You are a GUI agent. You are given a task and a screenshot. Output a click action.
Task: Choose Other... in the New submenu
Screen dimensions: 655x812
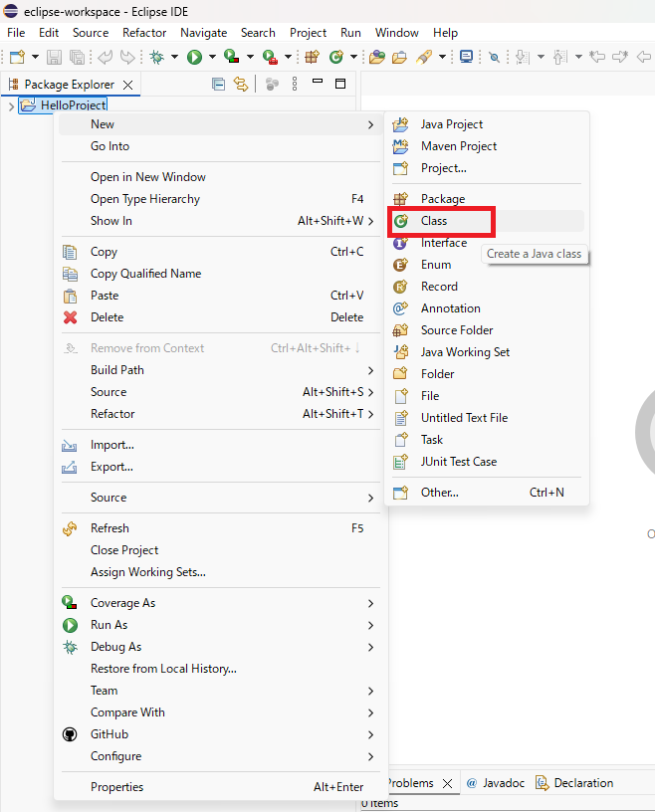[x=487, y=493]
